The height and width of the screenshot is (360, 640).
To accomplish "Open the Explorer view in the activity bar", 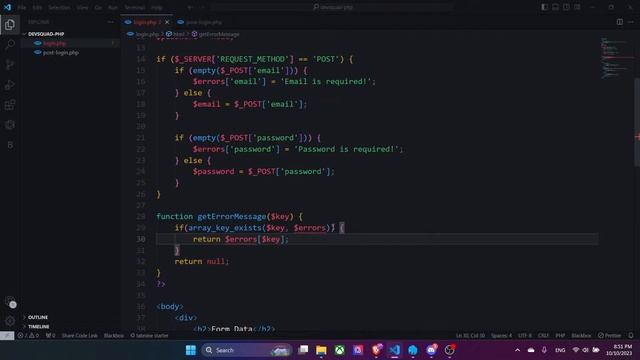I will [x=10, y=24].
